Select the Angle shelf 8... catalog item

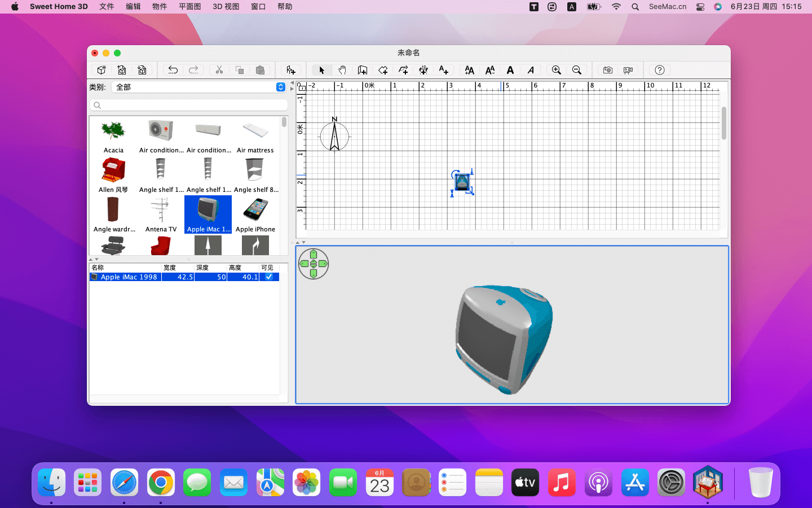[x=255, y=176]
